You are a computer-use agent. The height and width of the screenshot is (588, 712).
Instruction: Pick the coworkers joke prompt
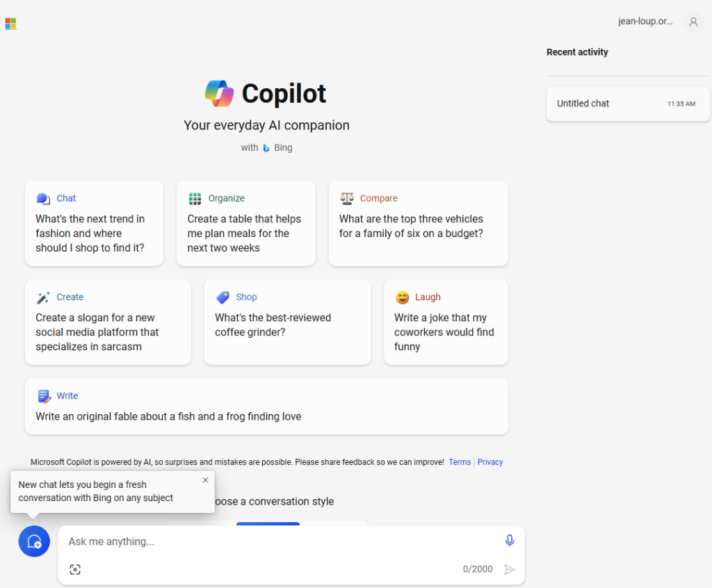(x=446, y=322)
